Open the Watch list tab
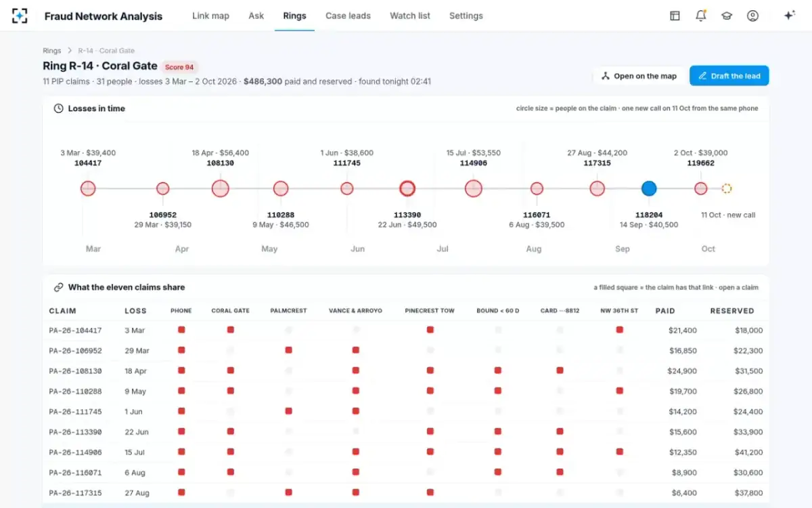This screenshot has height=508, width=812. tap(410, 16)
